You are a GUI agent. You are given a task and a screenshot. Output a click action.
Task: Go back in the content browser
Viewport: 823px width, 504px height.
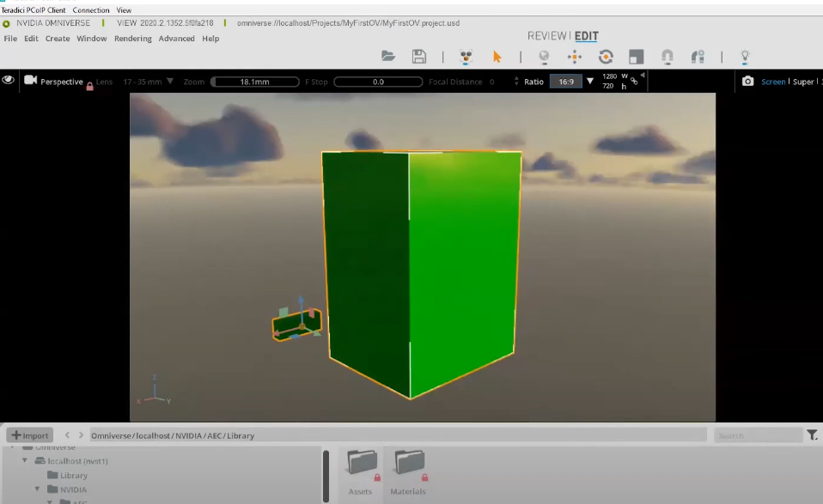[67, 434]
